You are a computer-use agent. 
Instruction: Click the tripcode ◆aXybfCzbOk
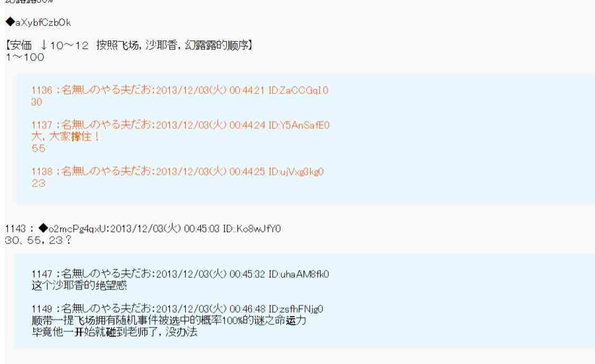[x=38, y=22]
